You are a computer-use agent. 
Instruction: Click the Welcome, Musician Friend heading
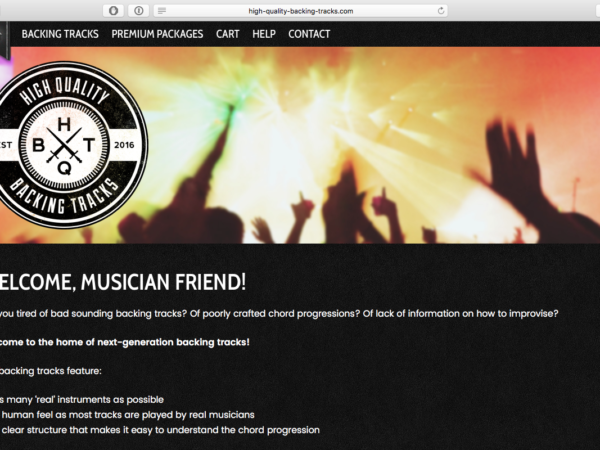click(123, 282)
